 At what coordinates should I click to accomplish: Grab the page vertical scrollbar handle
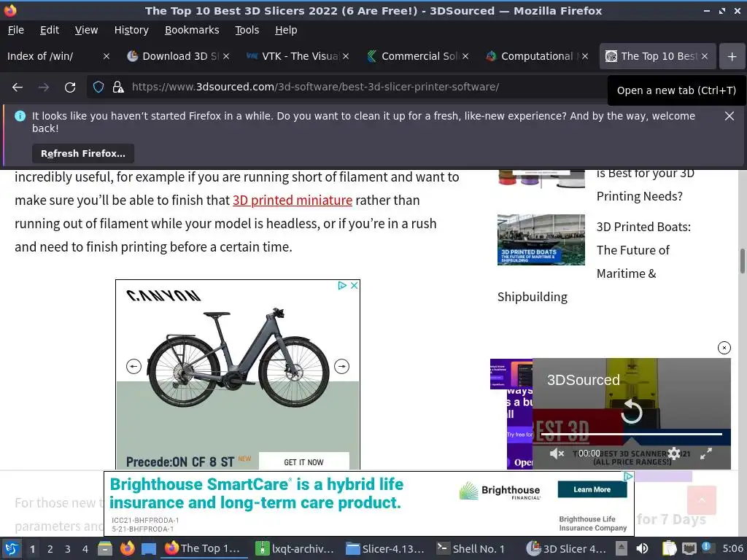click(742, 261)
